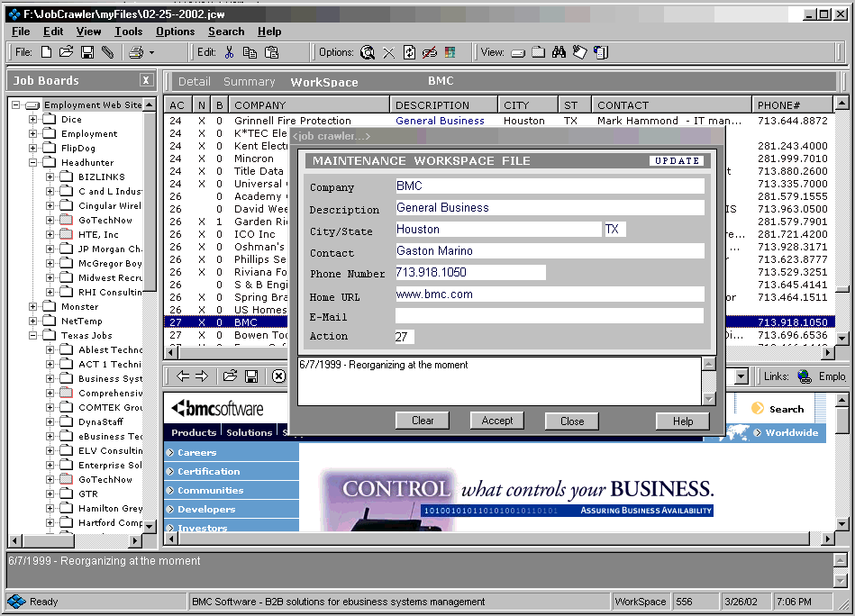
Task: Expand the NetTemp tree node
Action: tap(32, 322)
